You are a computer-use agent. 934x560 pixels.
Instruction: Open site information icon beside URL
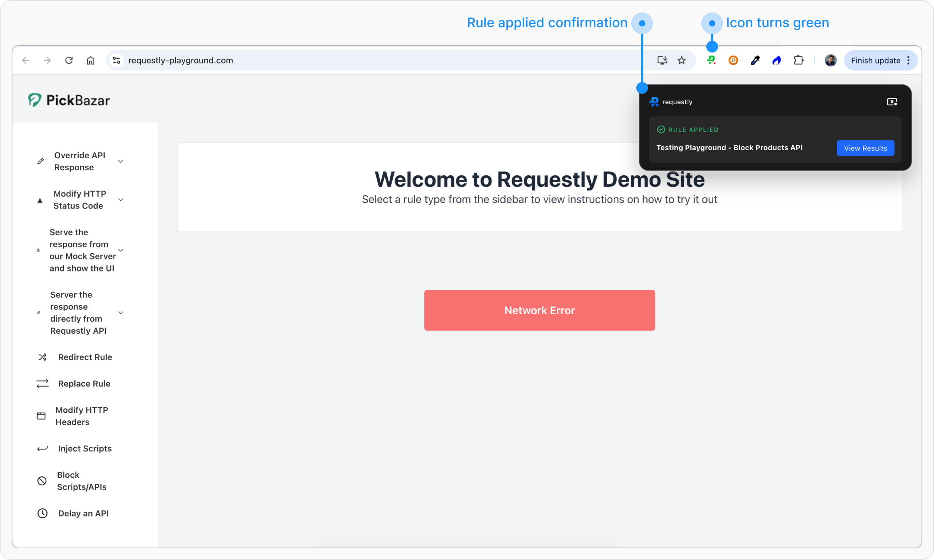[116, 60]
